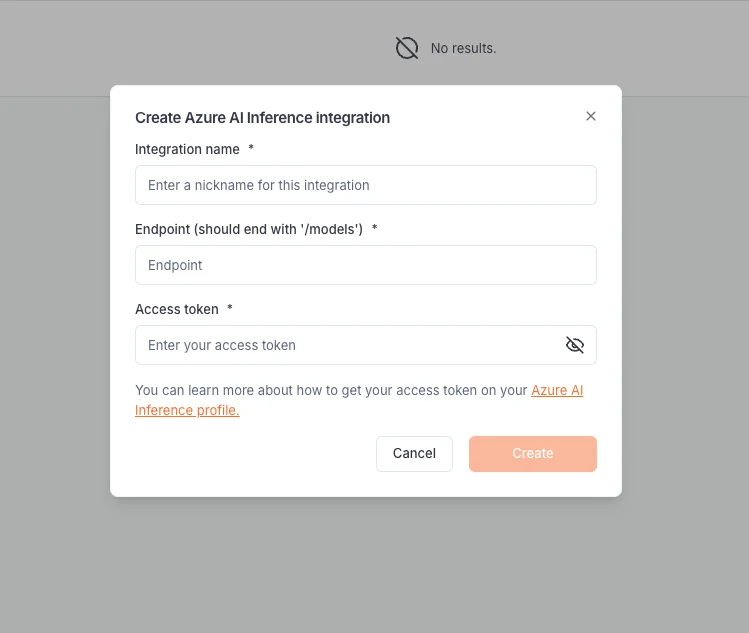Click into the Endpoint input field
749x633 pixels.
[x=366, y=265]
